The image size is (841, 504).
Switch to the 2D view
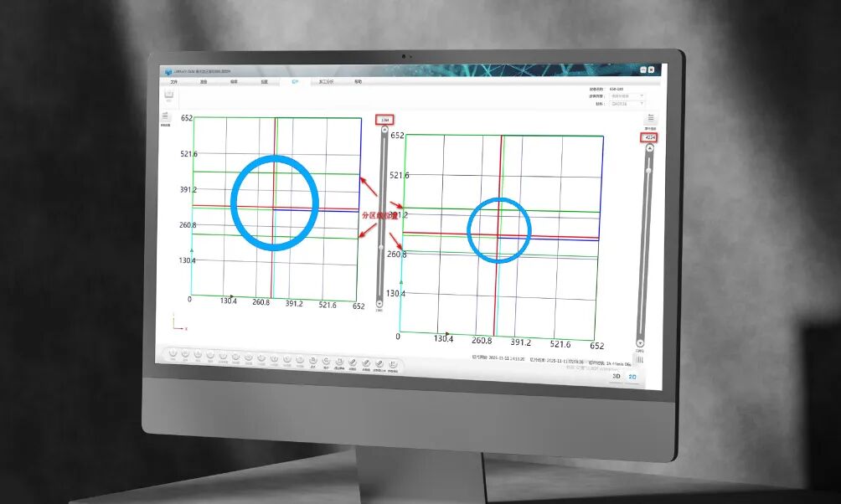tap(632, 377)
